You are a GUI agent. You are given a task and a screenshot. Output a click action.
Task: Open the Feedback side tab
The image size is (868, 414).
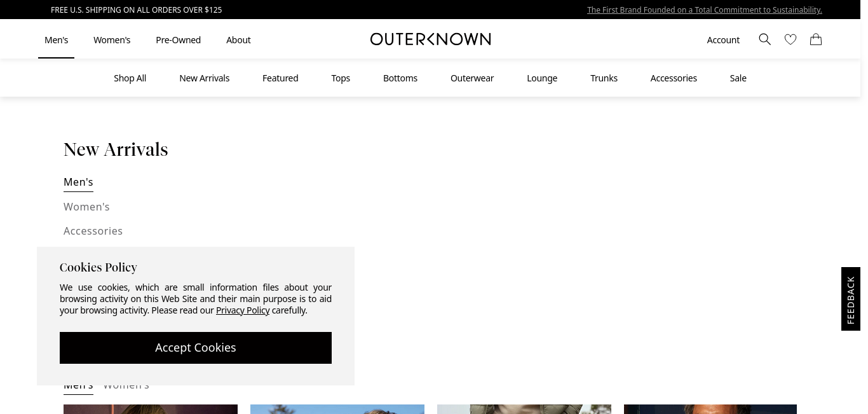coord(851,299)
